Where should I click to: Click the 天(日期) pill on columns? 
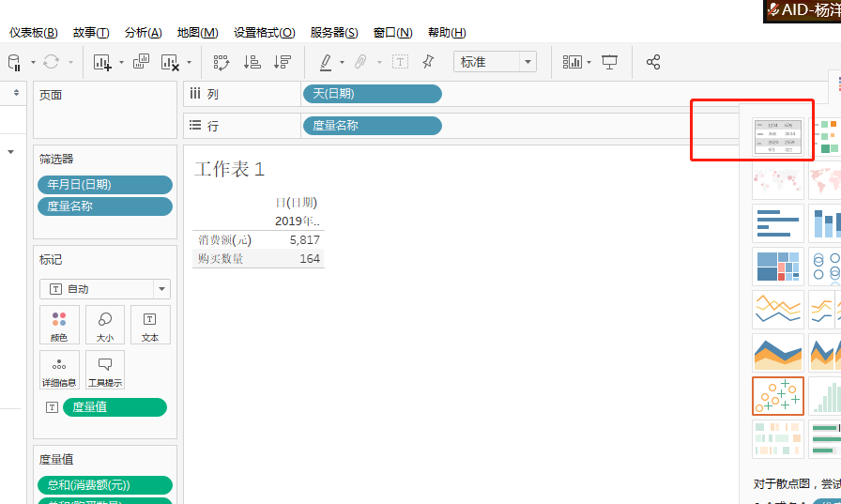[373, 94]
